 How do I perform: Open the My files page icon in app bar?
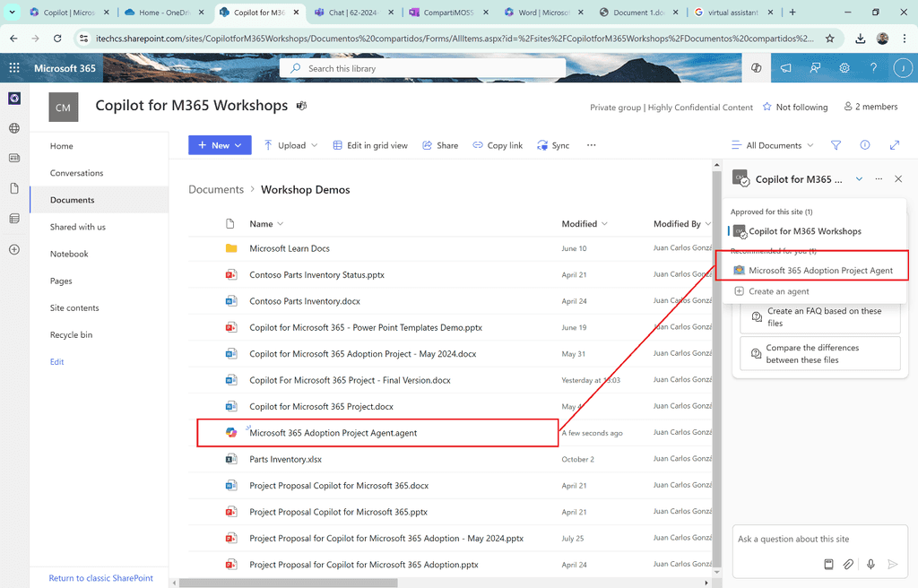point(14,188)
